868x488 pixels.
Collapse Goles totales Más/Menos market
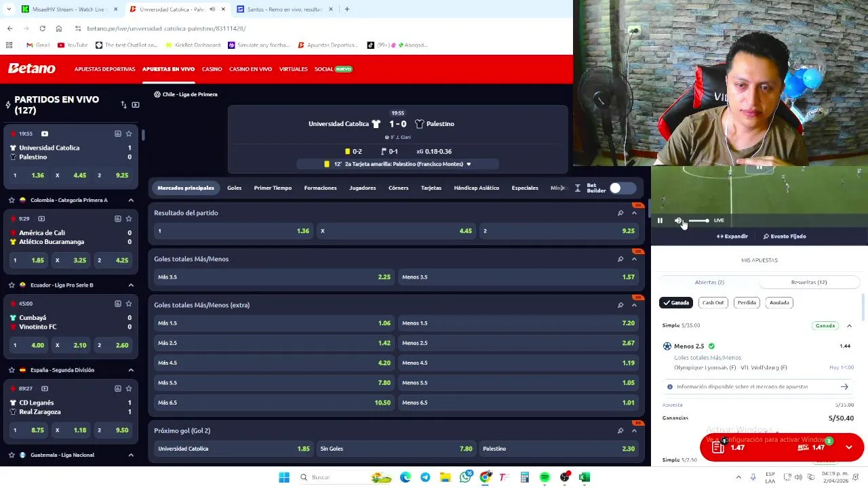634,259
